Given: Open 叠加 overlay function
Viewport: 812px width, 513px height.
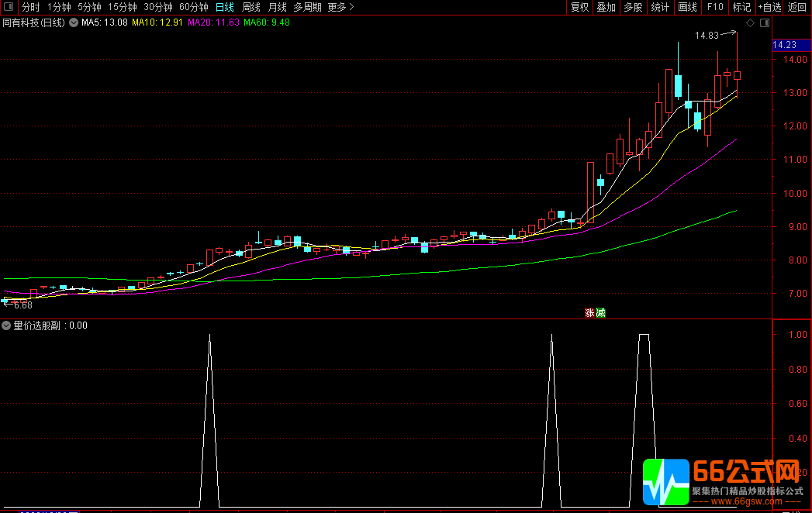Looking at the screenshot, I should pos(606,7).
